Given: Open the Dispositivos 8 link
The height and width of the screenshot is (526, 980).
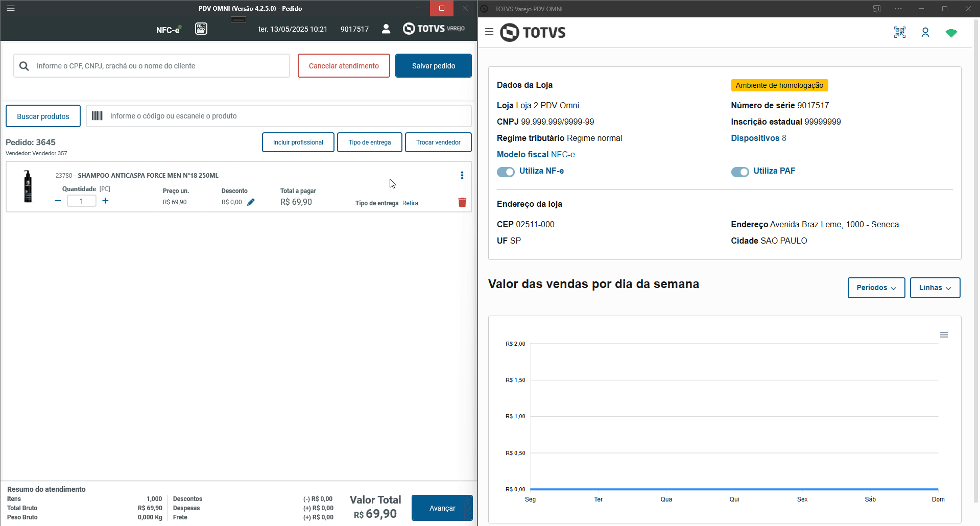Looking at the screenshot, I should pos(758,138).
